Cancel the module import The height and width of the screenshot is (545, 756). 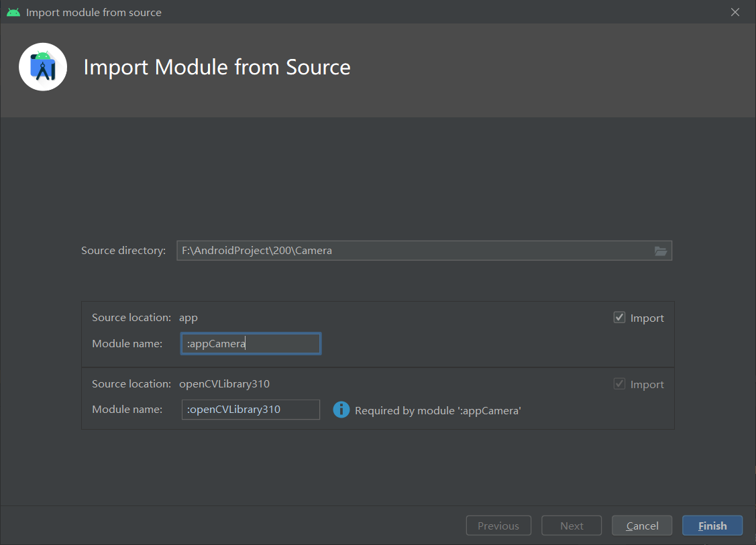tap(642, 526)
